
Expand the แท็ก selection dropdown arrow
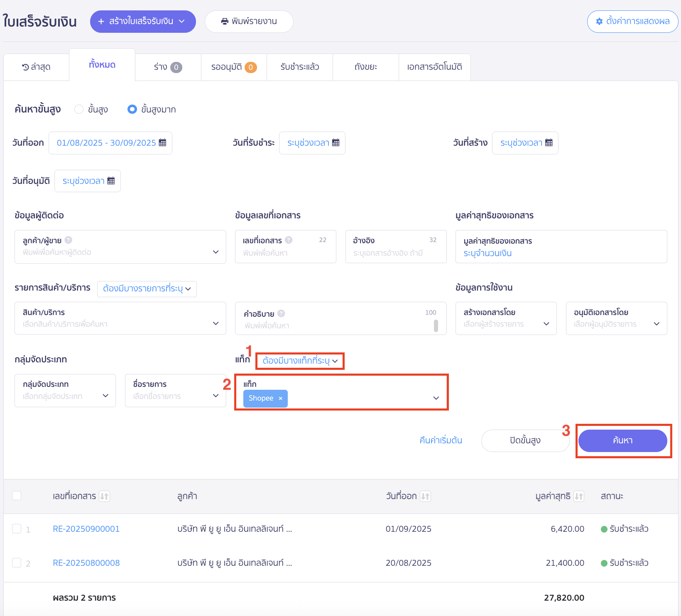pos(436,398)
